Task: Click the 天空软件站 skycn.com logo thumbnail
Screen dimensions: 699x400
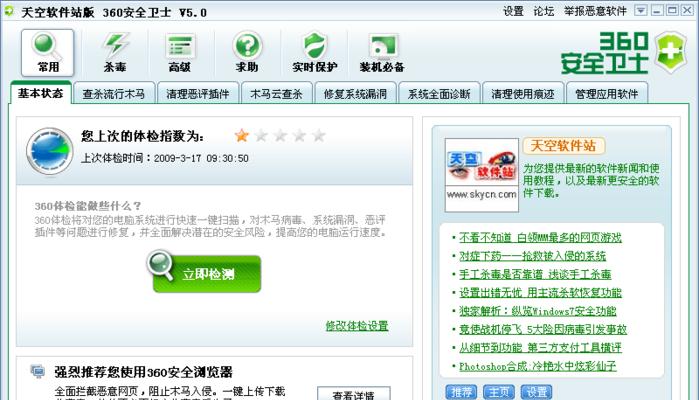Action: (481, 175)
